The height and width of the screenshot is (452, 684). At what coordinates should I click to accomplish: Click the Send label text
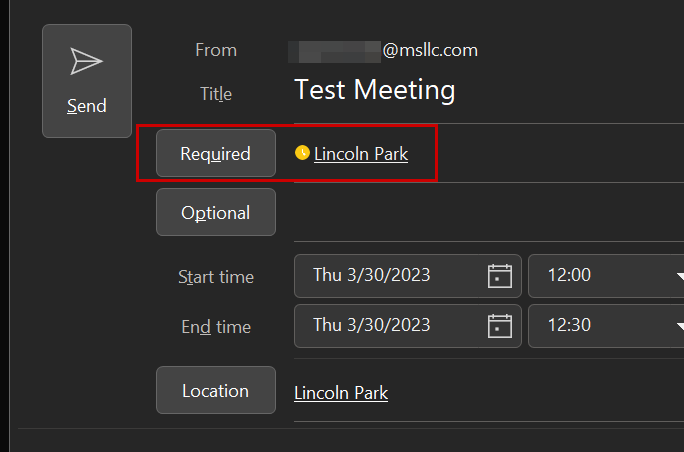(87, 106)
